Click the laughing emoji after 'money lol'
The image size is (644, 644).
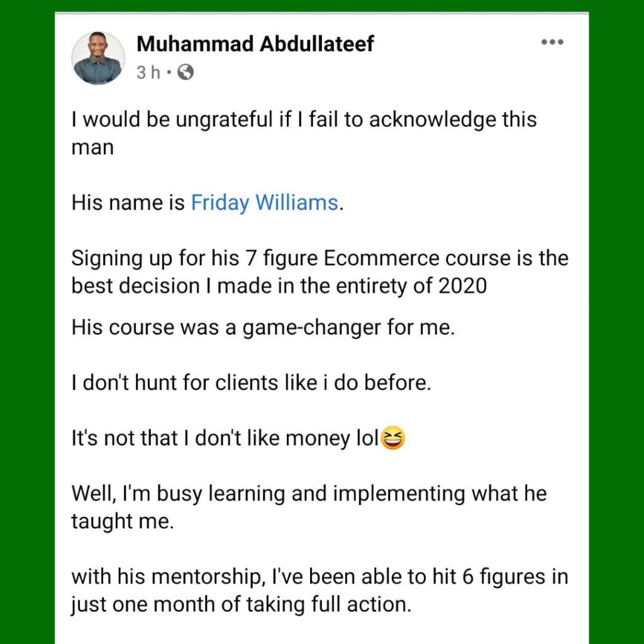pyautogui.click(x=393, y=438)
